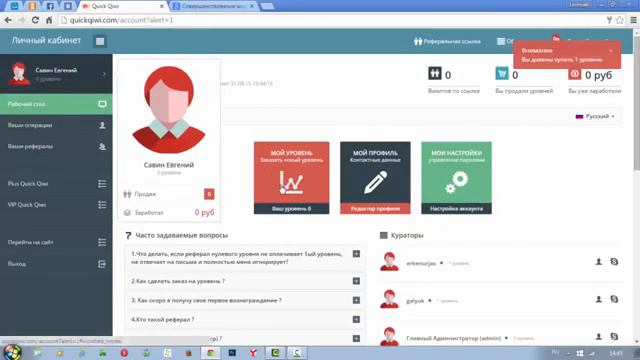
Task: Click Ваш уровень 0 label
Action: pos(291,209)
